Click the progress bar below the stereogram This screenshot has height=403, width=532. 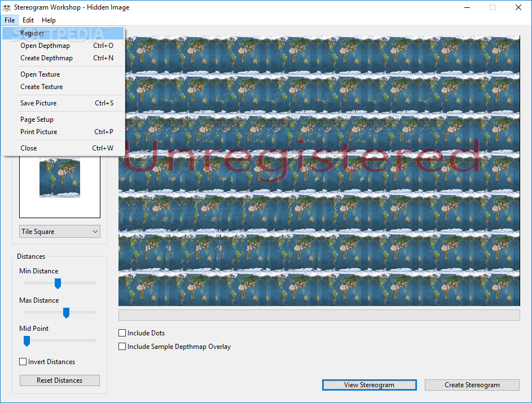319,315
